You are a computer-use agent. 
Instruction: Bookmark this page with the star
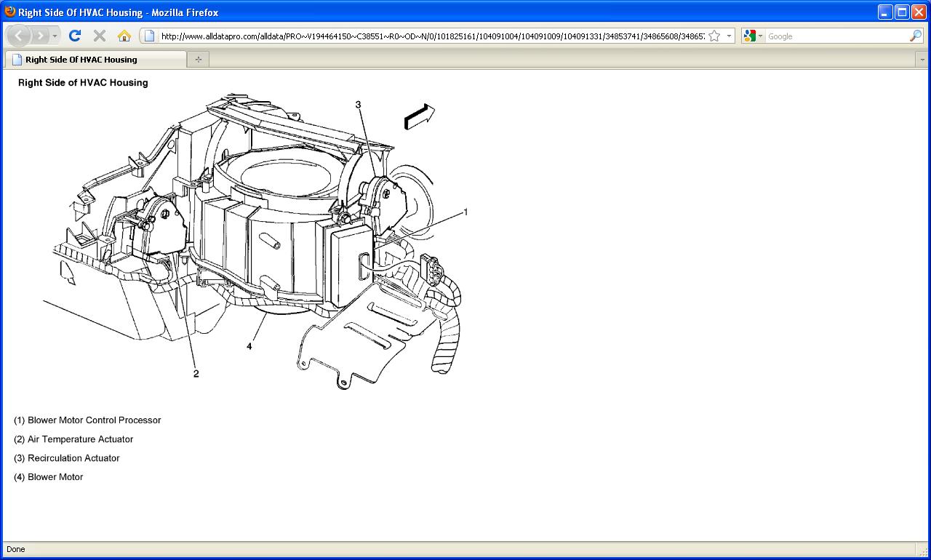(714, 36)
